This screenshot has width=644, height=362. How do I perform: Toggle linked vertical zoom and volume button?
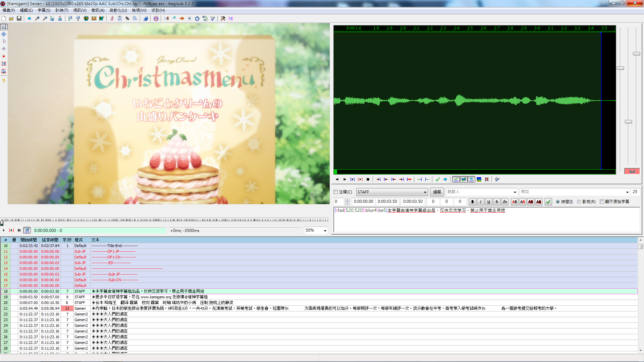(x=632, y=171)
